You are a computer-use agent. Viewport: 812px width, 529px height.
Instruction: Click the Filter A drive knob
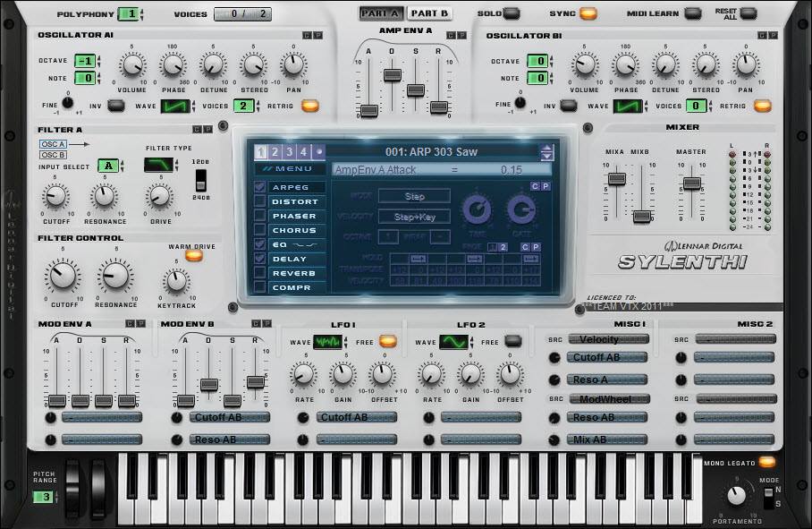click(159, 196)
